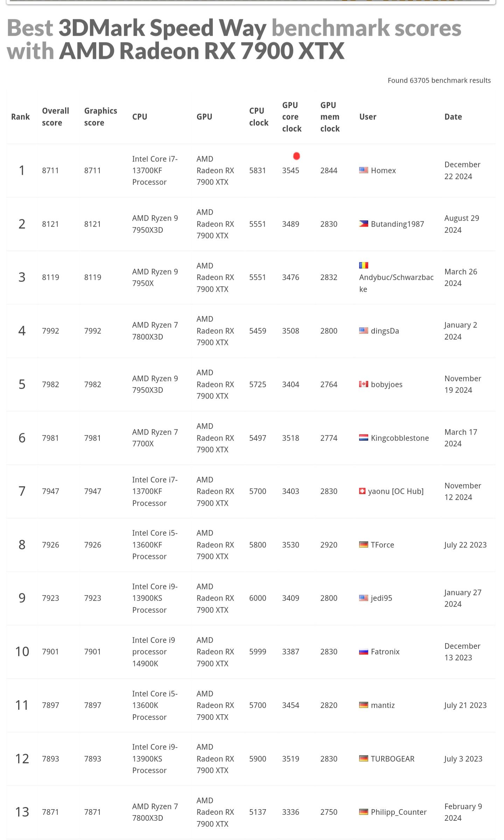Image resolution: width=504 pixels, height=840 pixels.
Task: Click the Romanian flag above Andybuc/Schwarzbacke
Action: pyautogui.click(x=364, y=265)
